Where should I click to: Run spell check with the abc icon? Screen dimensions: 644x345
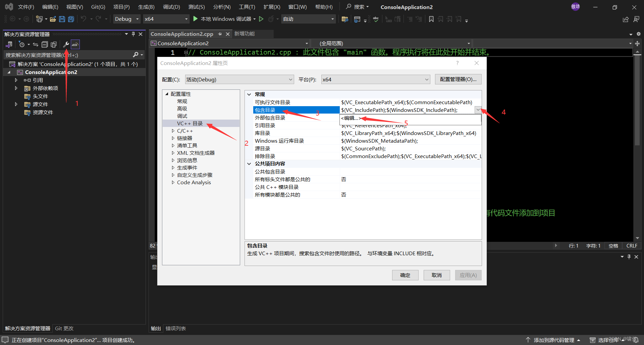(376, 19)
